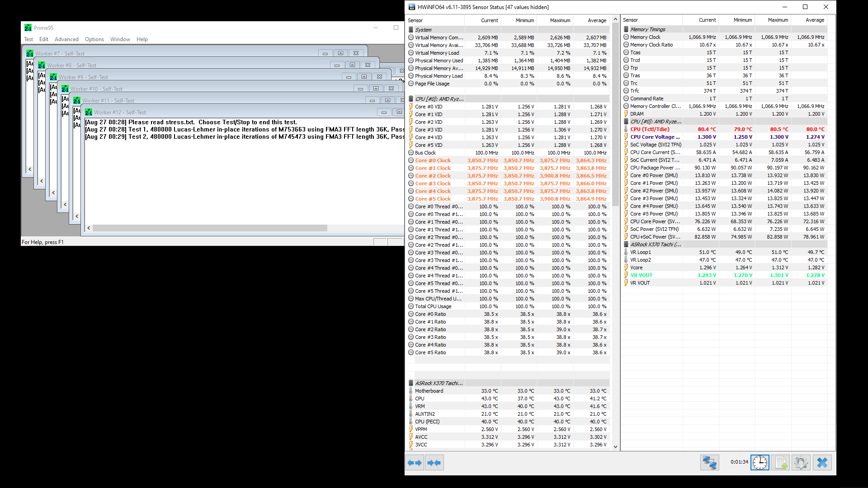
Task: Collapse the ASRock X370 Taichi group, left panel
Action: coord(439,383)
